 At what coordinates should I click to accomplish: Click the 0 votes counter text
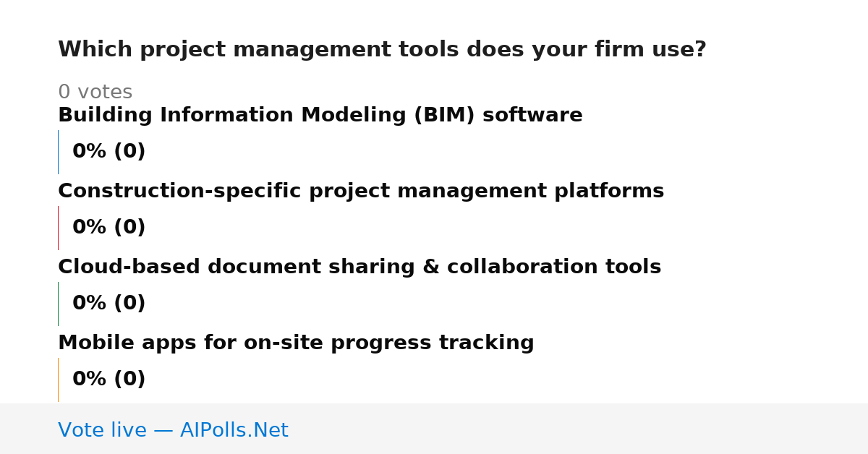coord(95,93)
